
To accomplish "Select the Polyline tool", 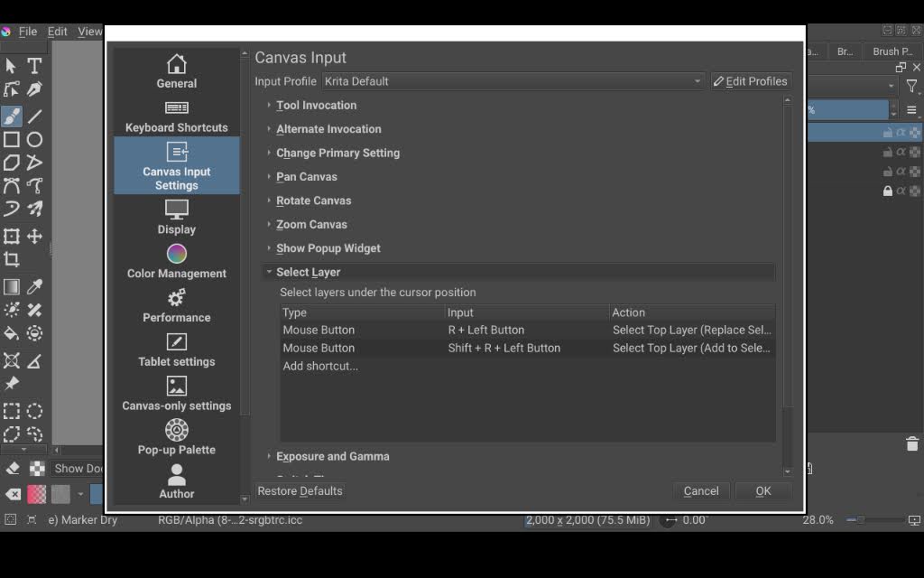I will [x=34, y=163].
